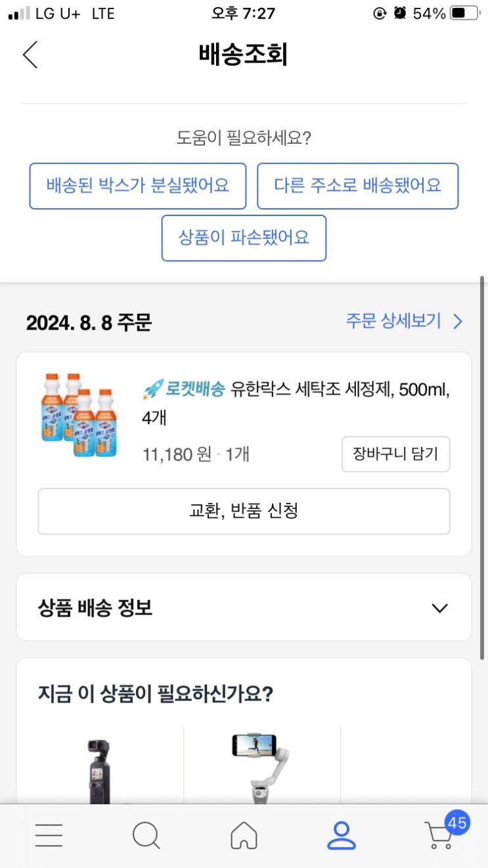The image size is (488, 868).
Task: Select 다른 주소로 배송됐어요 option
Action: (357, 186)
